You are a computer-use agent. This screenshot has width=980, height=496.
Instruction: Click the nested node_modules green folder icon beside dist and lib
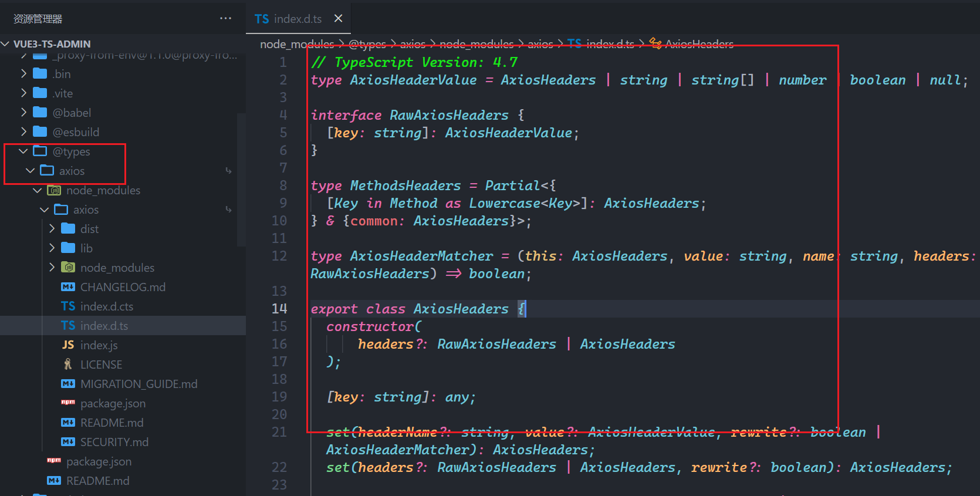[68, 267]
